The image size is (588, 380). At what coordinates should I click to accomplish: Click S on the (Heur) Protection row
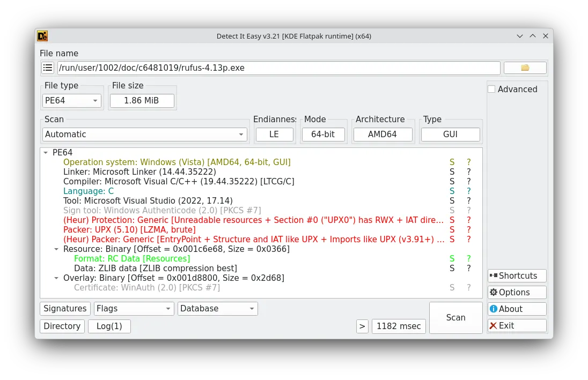click(x=452, y=220)
